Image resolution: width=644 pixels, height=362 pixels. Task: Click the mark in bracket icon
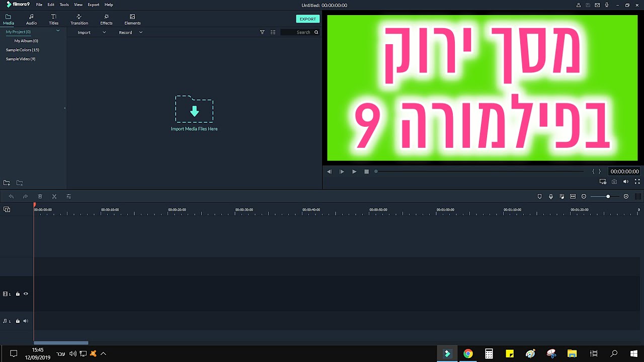coord(593,171)
